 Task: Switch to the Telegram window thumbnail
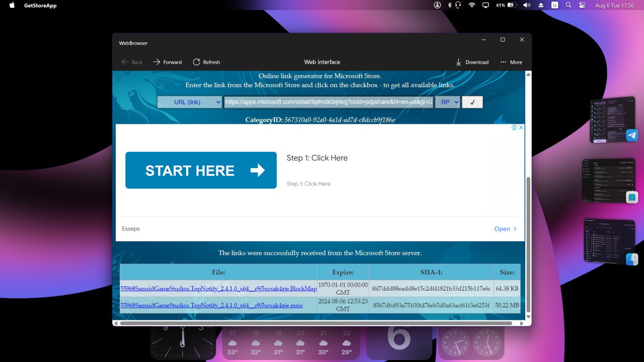point(612,120)
